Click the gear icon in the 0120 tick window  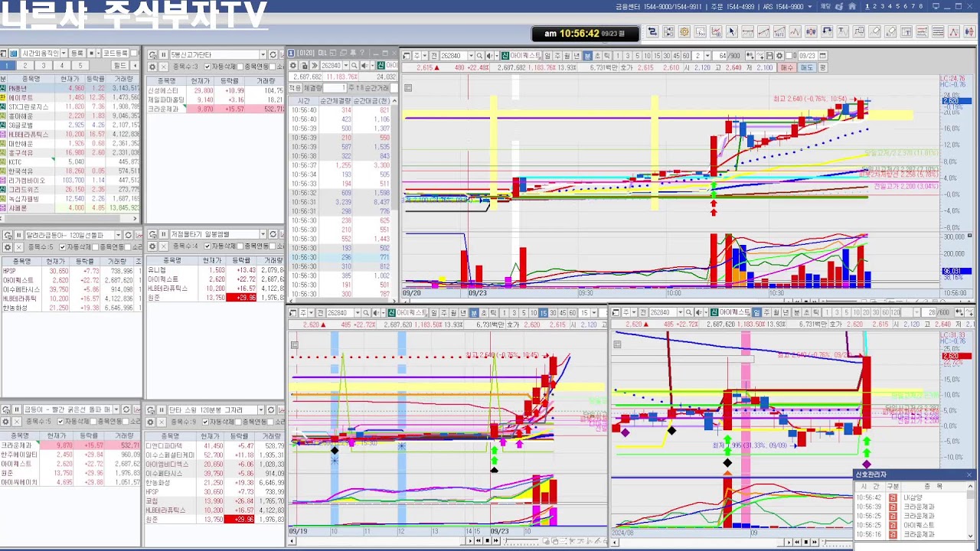pos(292,66)
